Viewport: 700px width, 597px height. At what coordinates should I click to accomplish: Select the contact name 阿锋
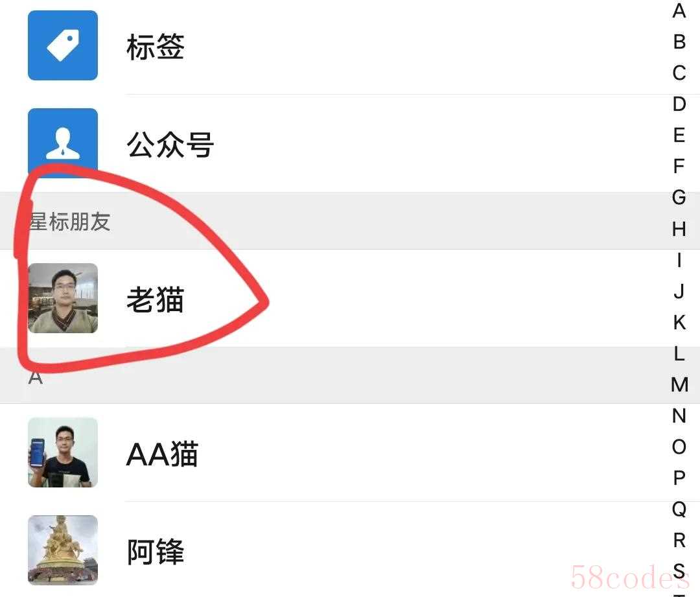coord(156,552)
